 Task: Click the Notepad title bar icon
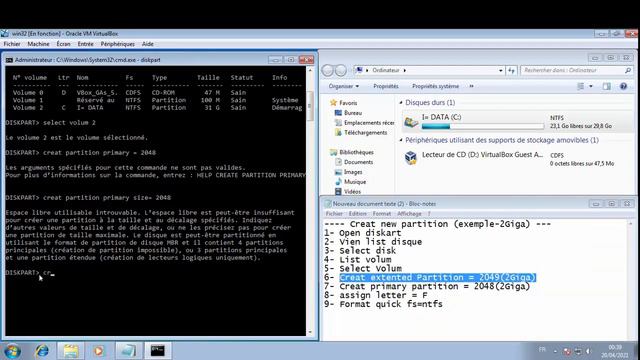pos(327,204)
